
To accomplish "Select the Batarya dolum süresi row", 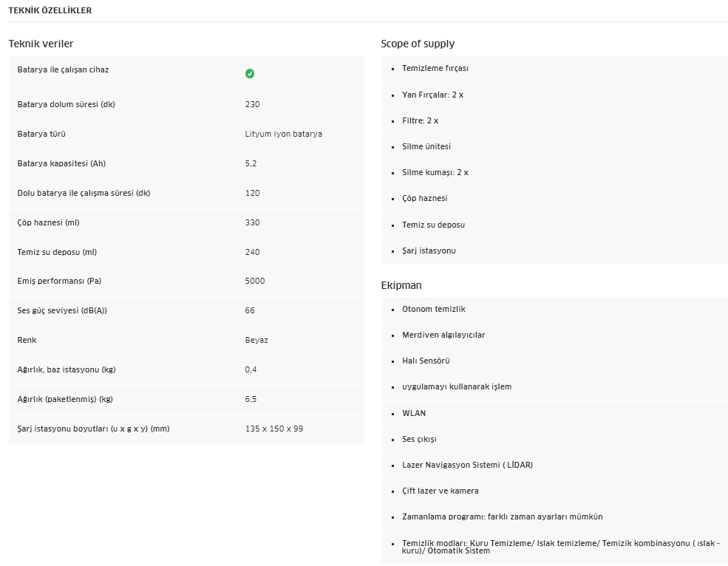I will (186, 104).
